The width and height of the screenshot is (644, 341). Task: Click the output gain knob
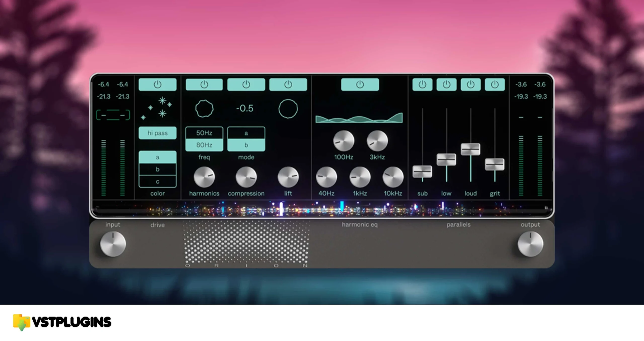click(530, 244)
